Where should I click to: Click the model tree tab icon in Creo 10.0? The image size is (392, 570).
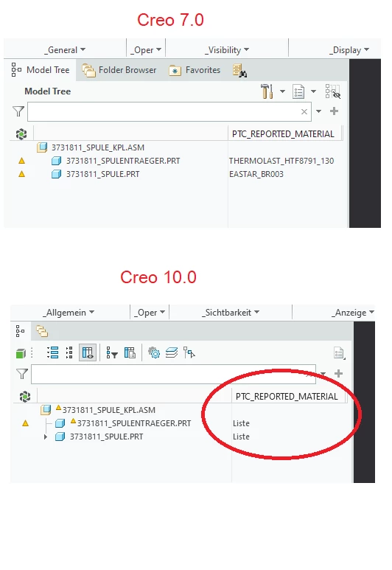coord(21,331)
